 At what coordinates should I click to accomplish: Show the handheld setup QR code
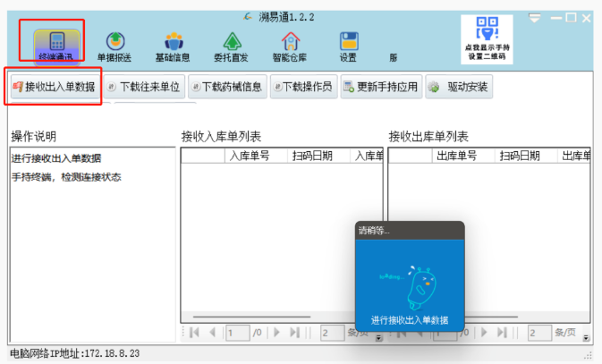(x=487, y=38)
